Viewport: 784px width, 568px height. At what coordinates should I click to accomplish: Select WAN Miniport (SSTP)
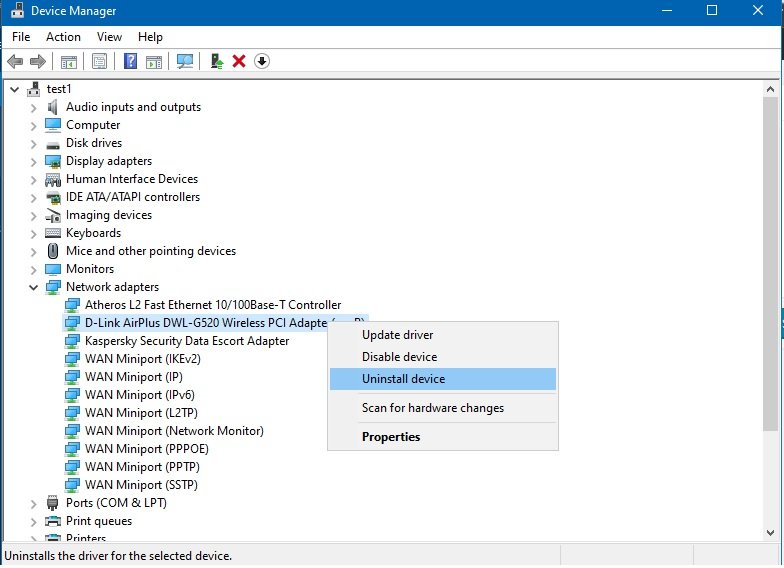pyautogui.click(x=141, y=485)
